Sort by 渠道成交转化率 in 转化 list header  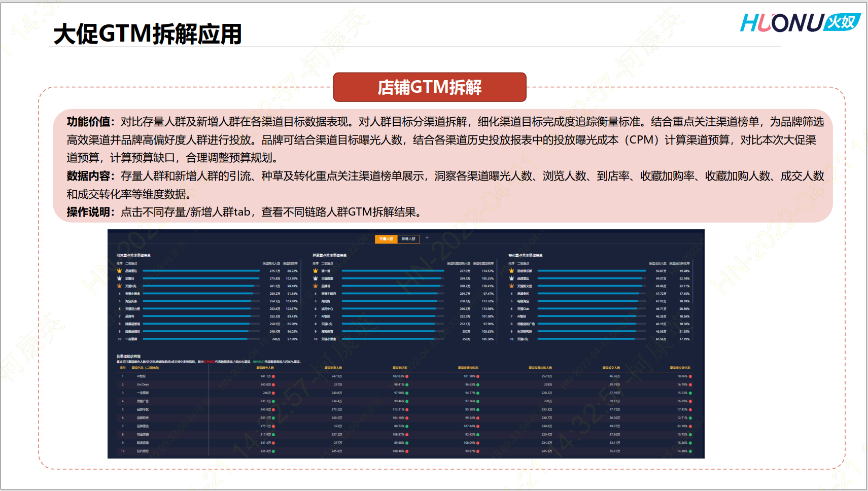pos(679,263)
